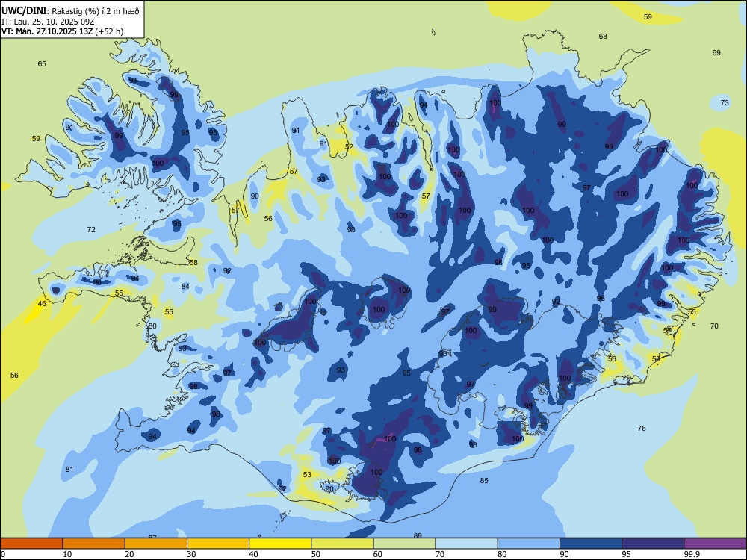Click the humidity value '85' on the map

484,480
